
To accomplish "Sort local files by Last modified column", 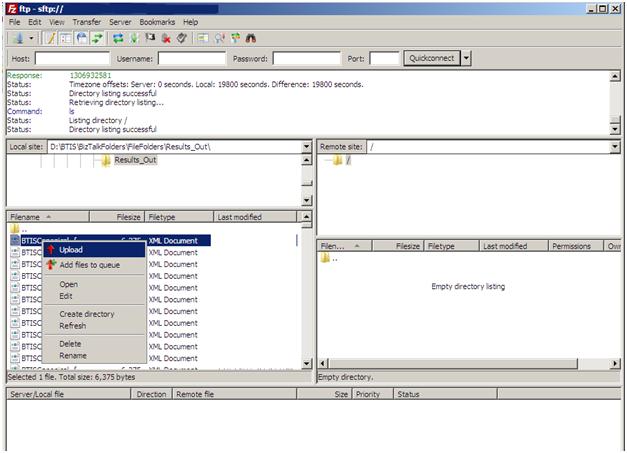I will point(256,217).
